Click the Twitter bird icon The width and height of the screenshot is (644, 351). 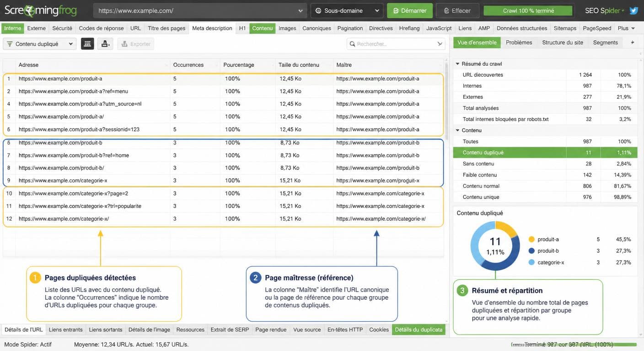pos(633,11)
